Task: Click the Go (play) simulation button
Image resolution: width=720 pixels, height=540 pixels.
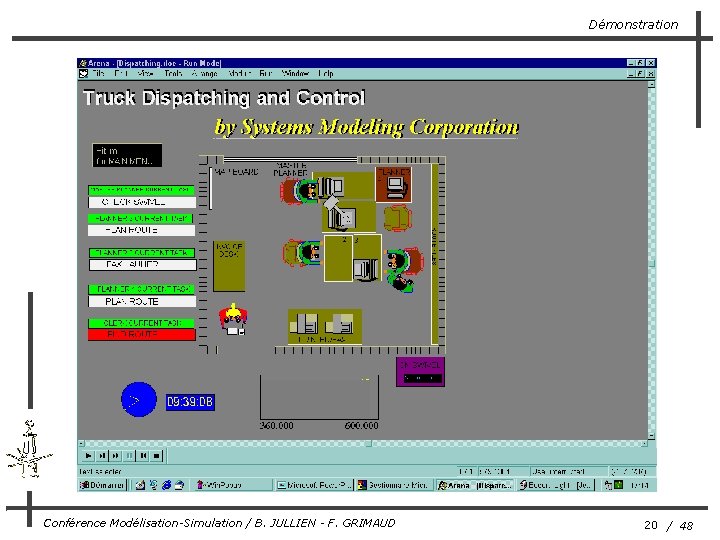Action: (88, 456)
